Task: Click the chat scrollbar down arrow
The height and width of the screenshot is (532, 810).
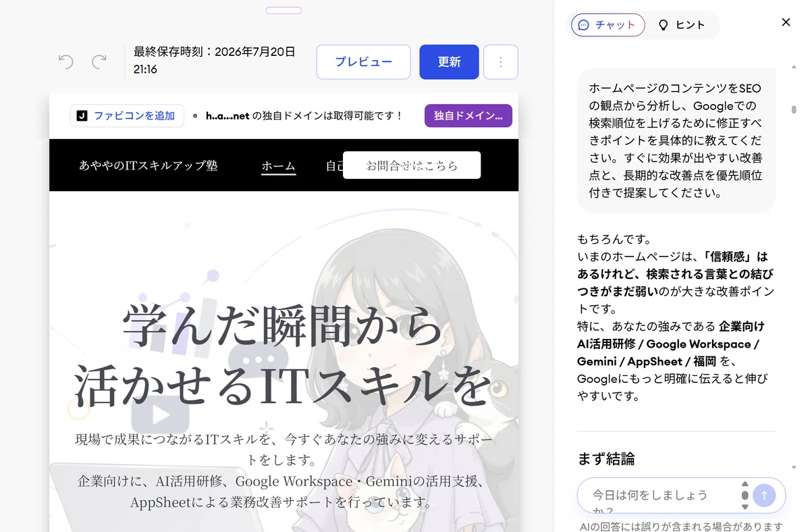Action: coord(794,468)
